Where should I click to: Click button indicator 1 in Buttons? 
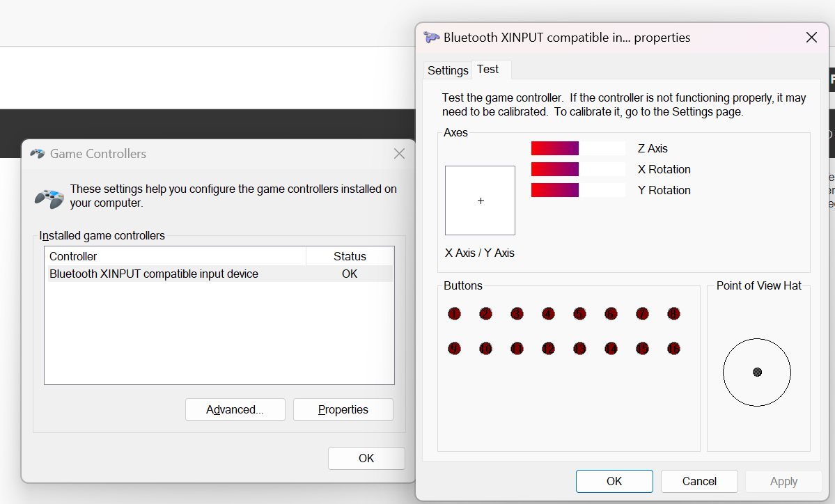[x=454, y=314]
